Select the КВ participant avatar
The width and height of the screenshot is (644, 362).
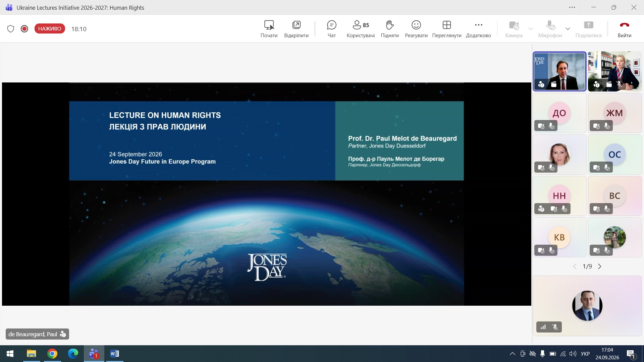coord(559,237)
